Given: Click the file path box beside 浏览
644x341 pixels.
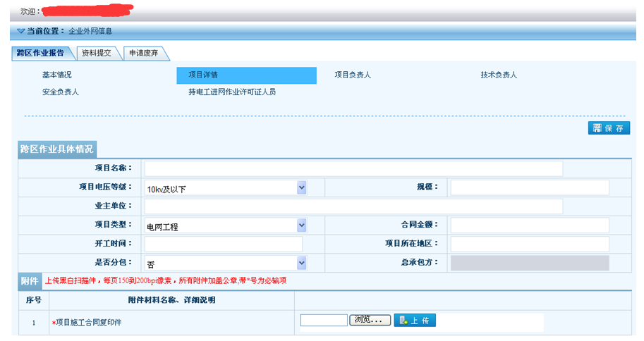Looking at the screenshot, I should click(324, 320).
